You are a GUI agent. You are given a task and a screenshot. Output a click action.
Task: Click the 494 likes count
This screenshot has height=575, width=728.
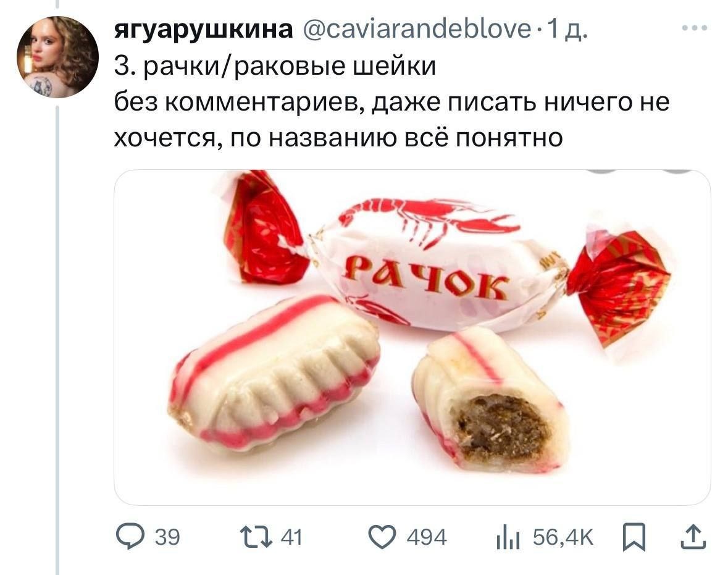427,537
